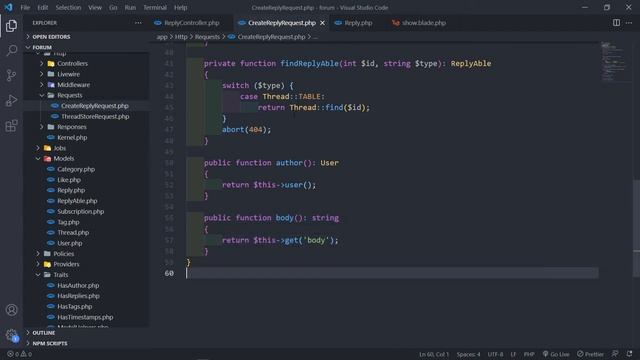Open Kernel.php in explorer
The width and height of the screenshot is (640, 360).
(72, 138)
